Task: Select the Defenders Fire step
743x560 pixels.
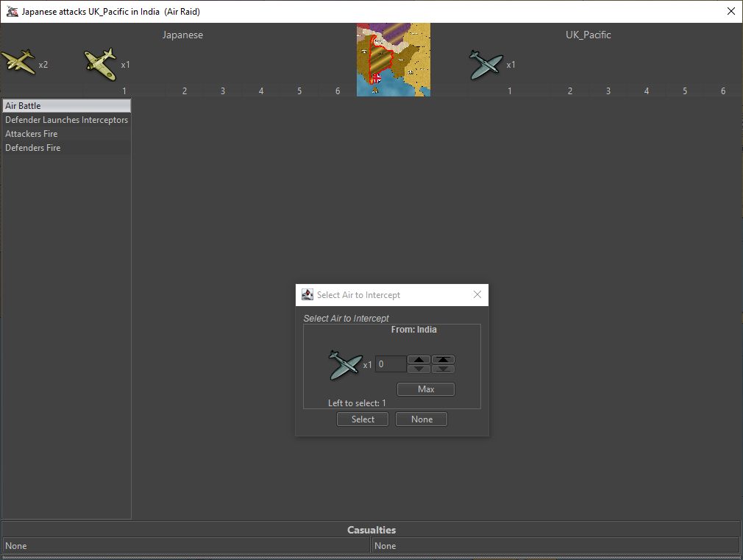Action: (x=66, y=148)
